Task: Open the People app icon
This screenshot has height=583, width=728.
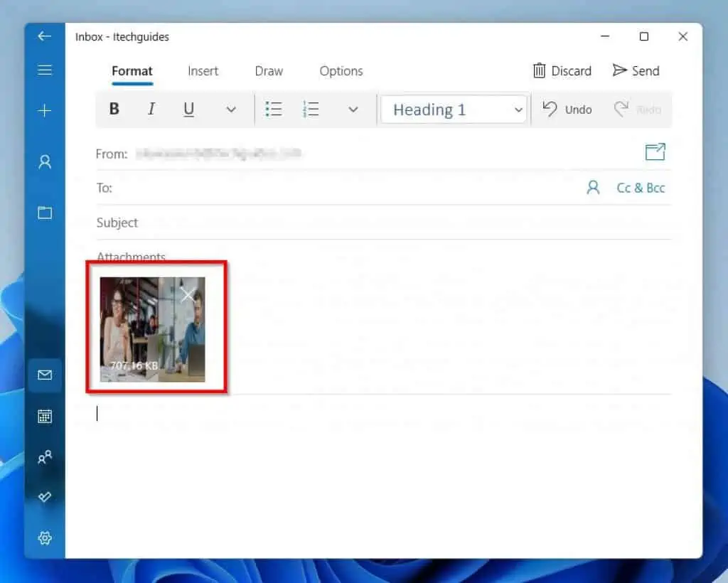Action: 45,457
